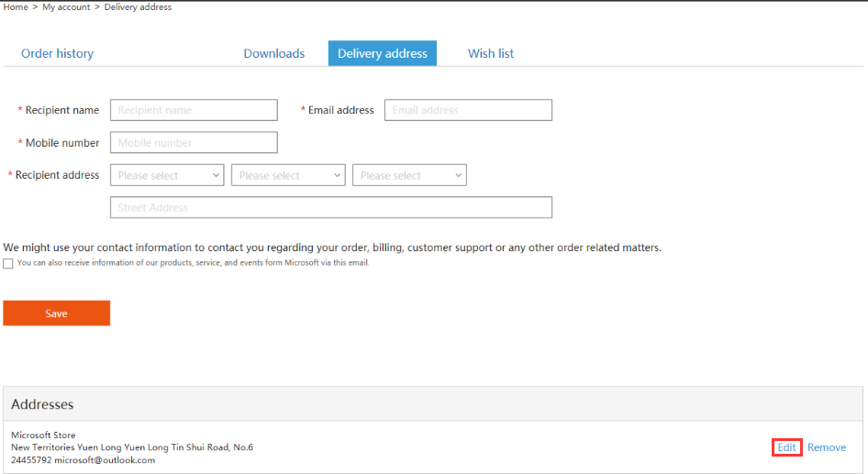Open the second Recipient address dropdown
Image resolution: width=868 pixels, height=474 pixels.
click(288, 175)
